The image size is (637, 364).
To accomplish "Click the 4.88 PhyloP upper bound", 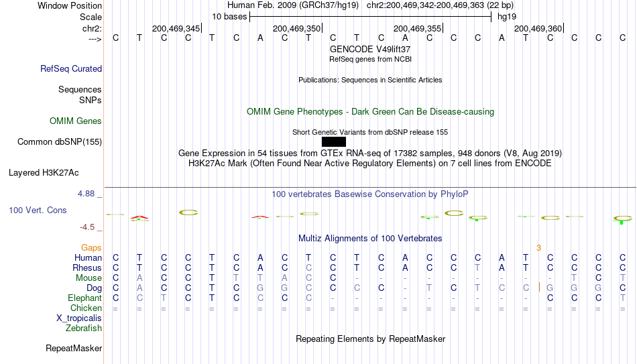I will [86, 194].
